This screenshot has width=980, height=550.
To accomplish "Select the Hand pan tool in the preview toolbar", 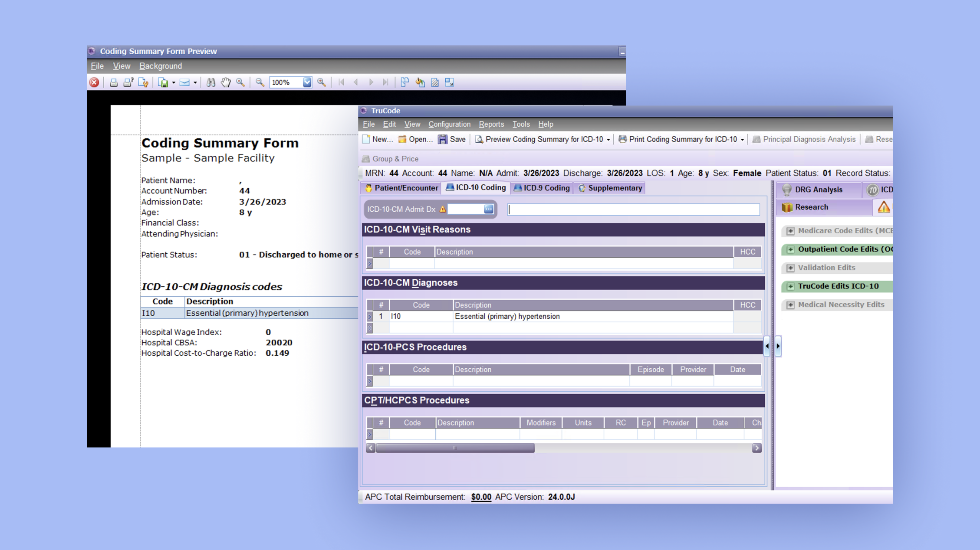I will coord(225,82).
